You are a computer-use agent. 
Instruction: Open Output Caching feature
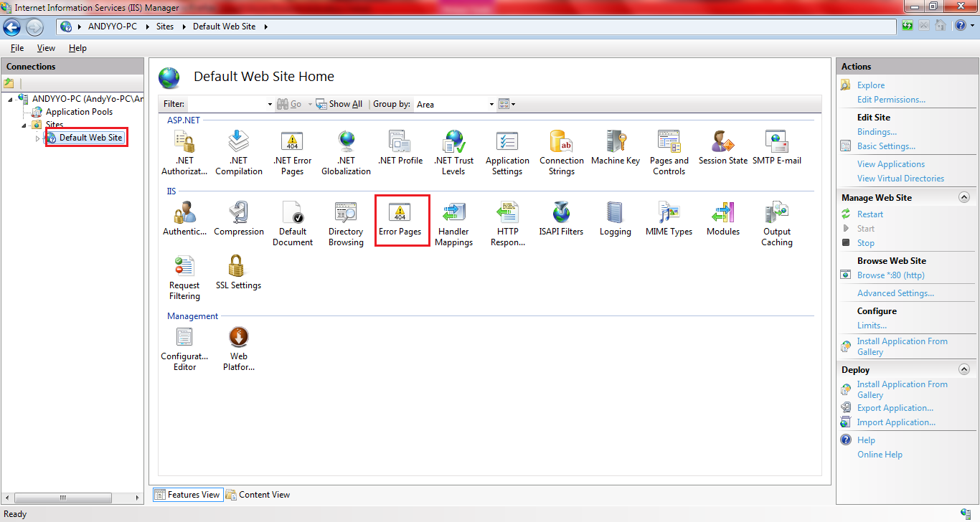click(x=777, y=224)
